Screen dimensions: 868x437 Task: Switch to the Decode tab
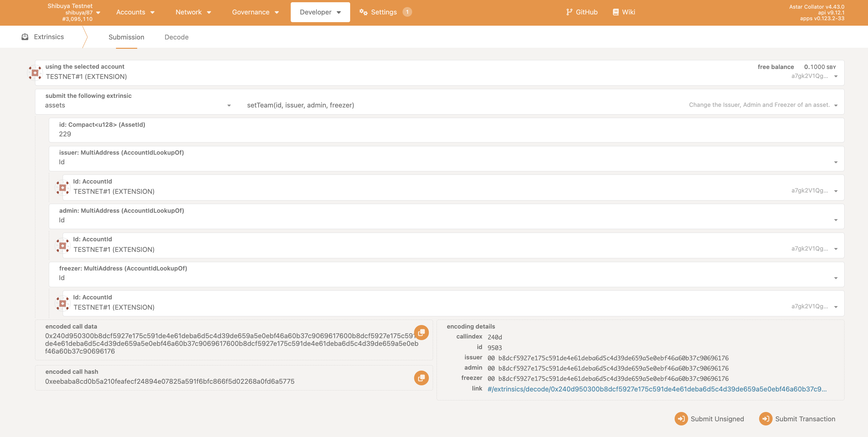pyautogui.click(x=176, y=37)
